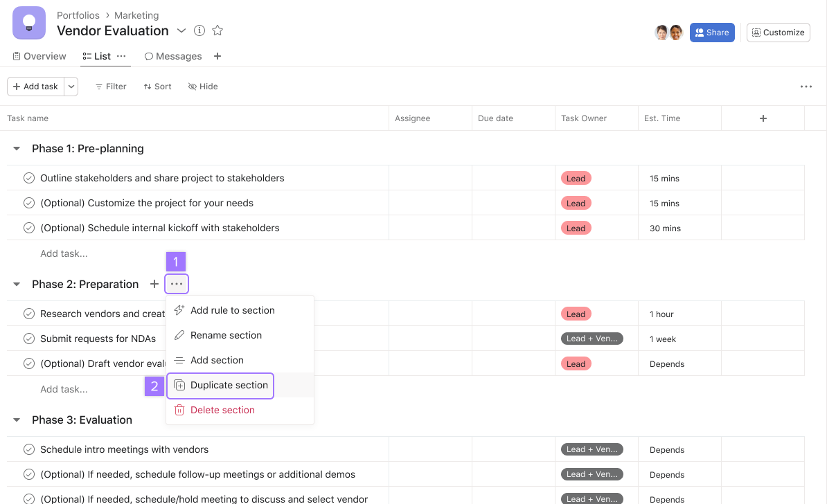Add a new column with the plus icon
Screen dimensions: 827x504
(763, 118)
